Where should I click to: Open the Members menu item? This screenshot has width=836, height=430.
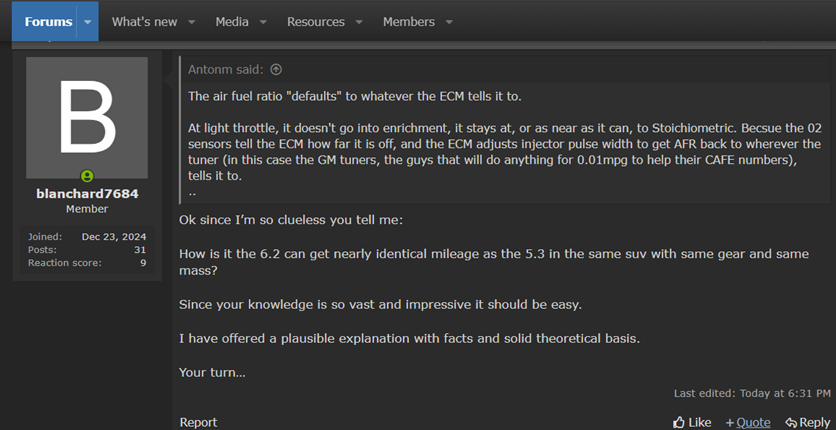coord(408,22)
